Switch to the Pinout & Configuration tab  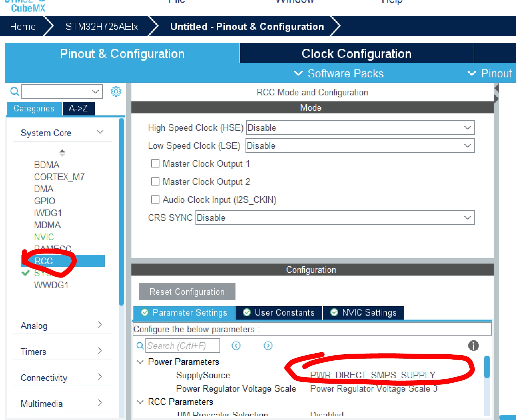122,53
